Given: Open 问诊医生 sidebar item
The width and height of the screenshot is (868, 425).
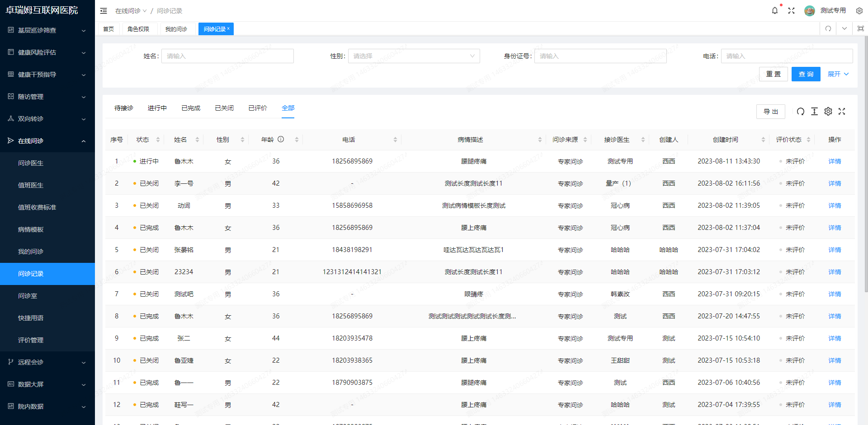Looking at the screenshot, I should (47, 163).
